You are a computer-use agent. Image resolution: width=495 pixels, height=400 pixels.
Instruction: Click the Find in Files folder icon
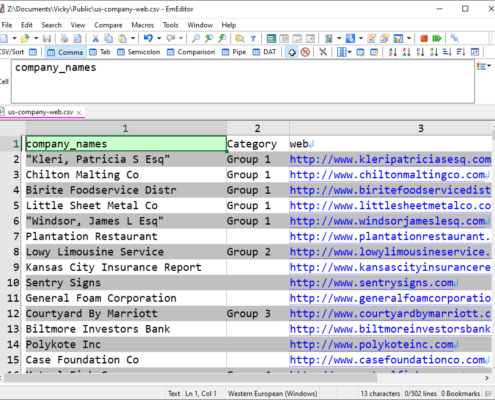point(239,38)
